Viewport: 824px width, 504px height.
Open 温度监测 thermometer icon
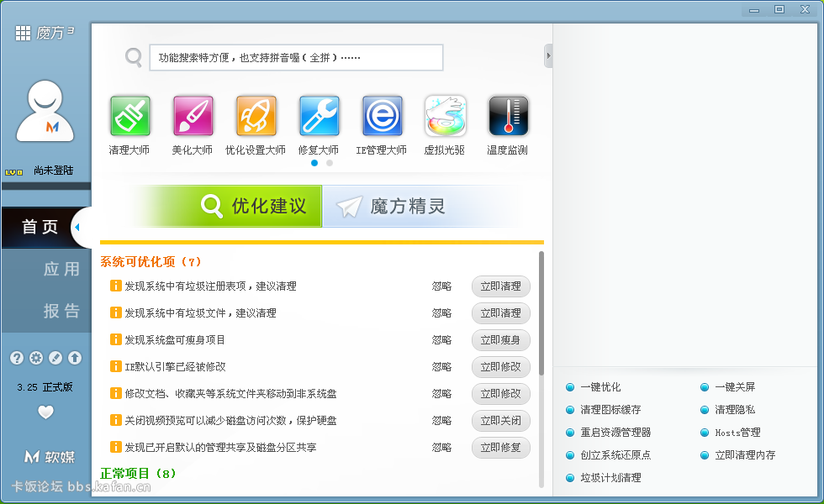(x=508, y=116)
